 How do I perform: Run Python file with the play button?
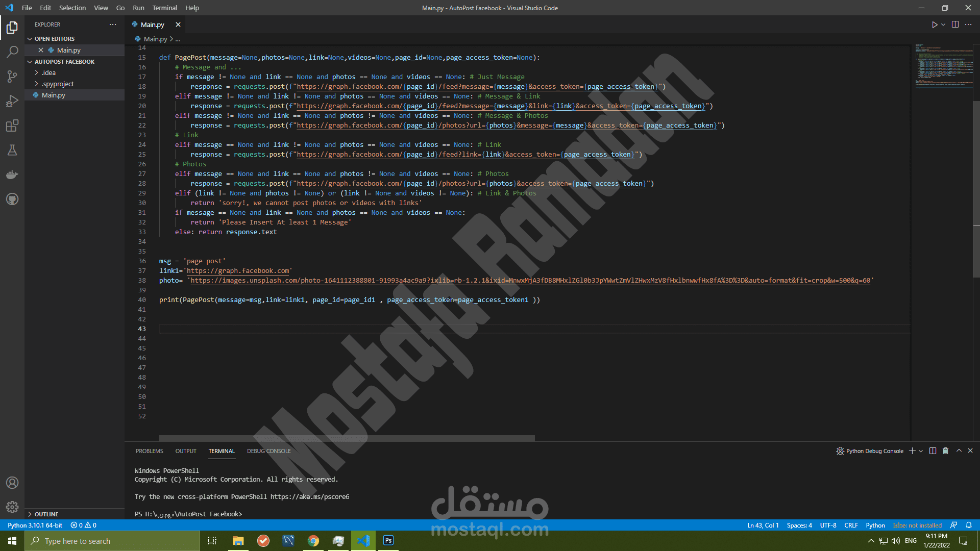coord(934,24)
